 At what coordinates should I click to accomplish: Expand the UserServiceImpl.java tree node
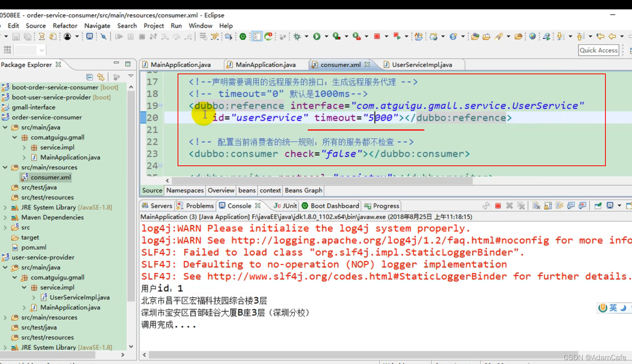(x=34, y=298)
